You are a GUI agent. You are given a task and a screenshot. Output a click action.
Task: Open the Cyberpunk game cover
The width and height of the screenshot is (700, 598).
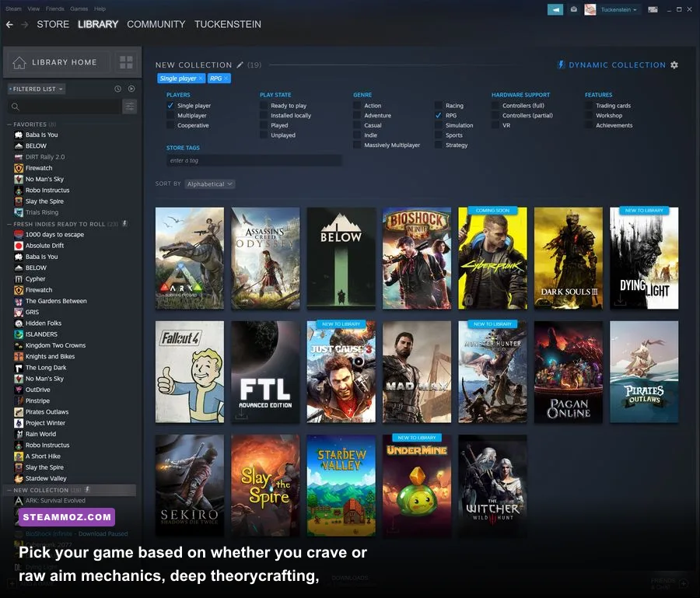(x=492, y=258)
